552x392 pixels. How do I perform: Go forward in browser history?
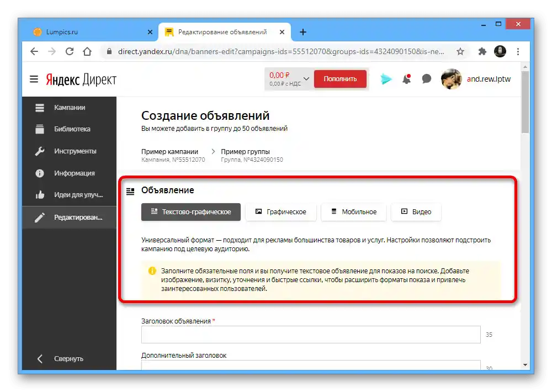tap(52, 52)
